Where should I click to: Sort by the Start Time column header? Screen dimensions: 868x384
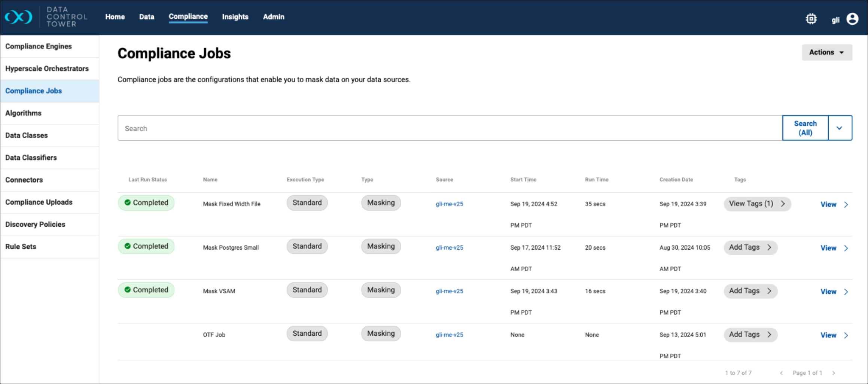(x=523, y=180)
